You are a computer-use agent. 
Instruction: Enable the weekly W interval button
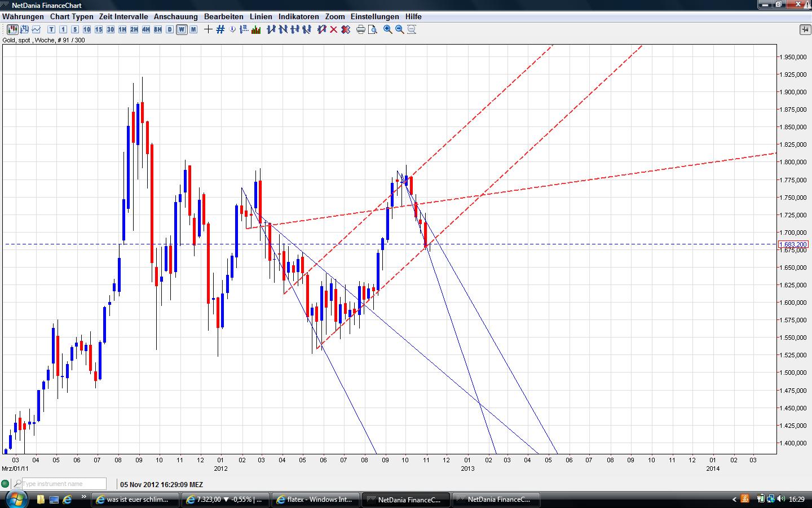point(182,29)
